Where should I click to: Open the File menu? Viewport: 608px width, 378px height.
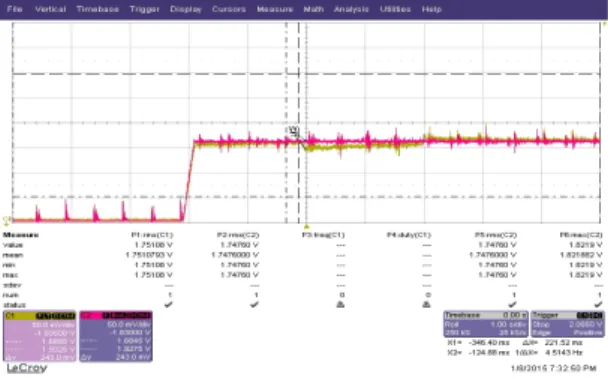click(x=15, y=9)
